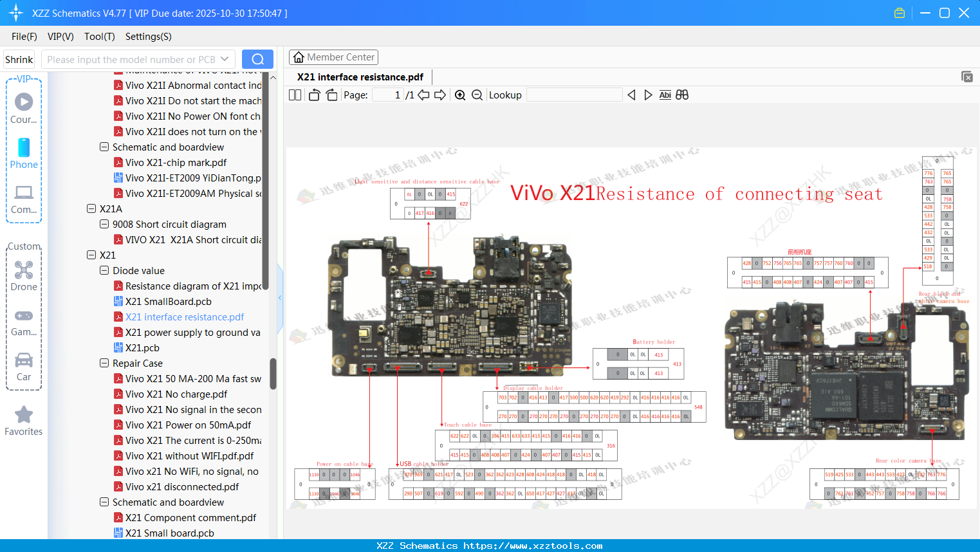This screenshot has width=980, height=552.
Task: Run search with the magnifier button
Action: click(x=257, y=59)
